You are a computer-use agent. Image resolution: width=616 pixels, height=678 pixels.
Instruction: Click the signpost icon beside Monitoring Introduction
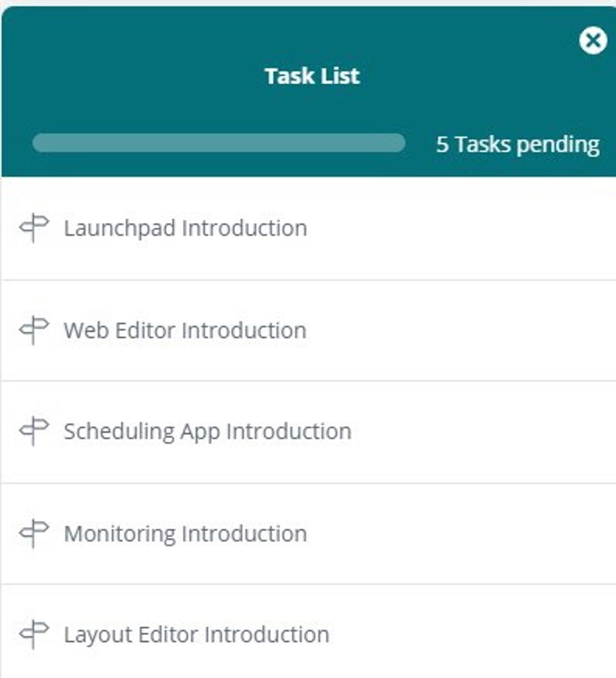(x=34, y=533)
